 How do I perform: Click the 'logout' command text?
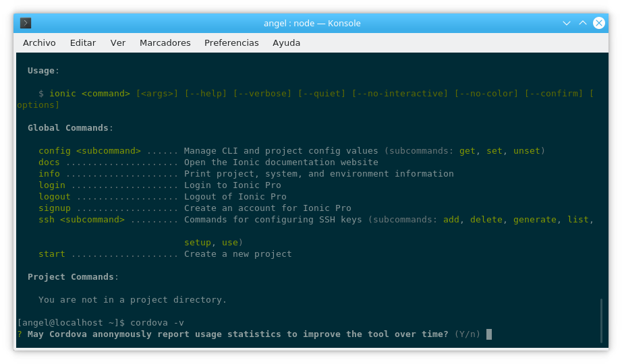[x=55, y=197]
